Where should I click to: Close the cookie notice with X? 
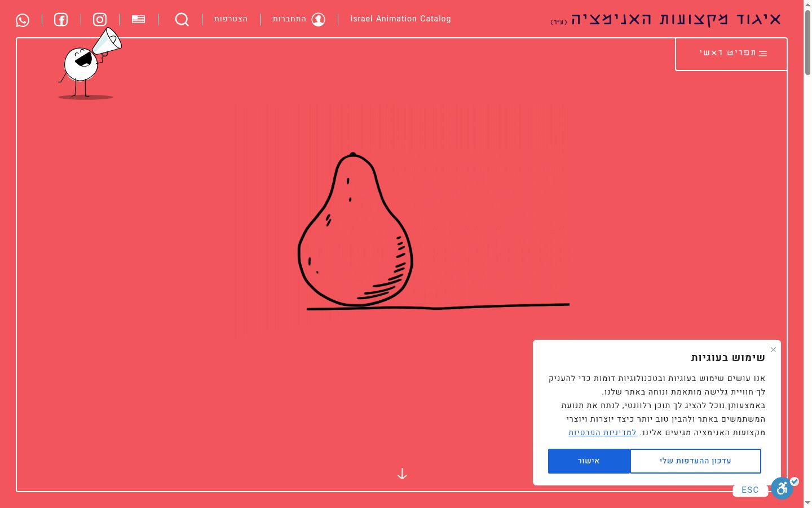773,350
